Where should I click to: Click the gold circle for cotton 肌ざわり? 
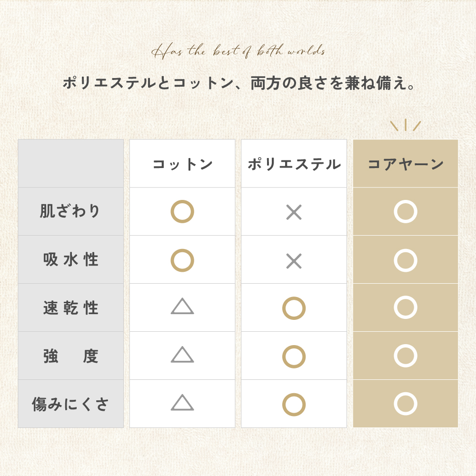pos(182,211)
